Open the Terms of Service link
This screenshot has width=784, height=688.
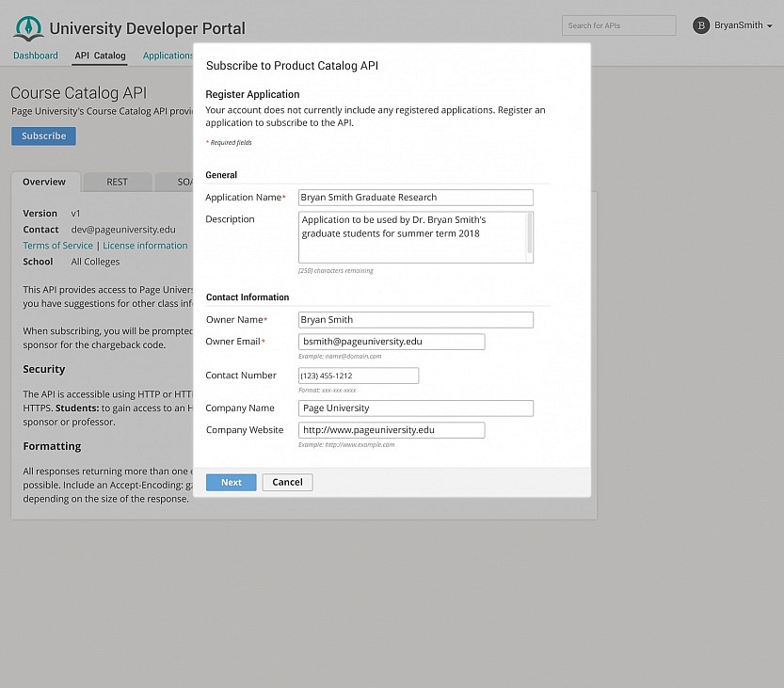[57, 246]
